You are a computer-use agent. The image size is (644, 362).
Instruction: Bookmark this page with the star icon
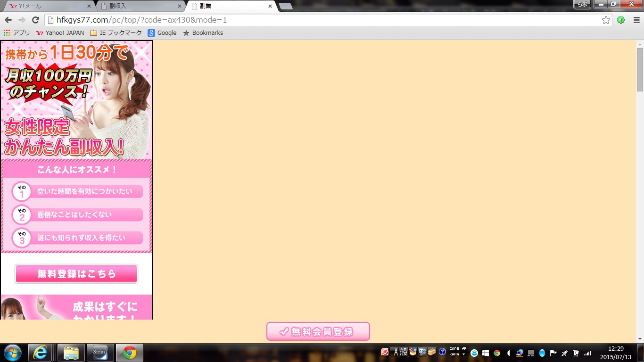[x=606, y=20]
